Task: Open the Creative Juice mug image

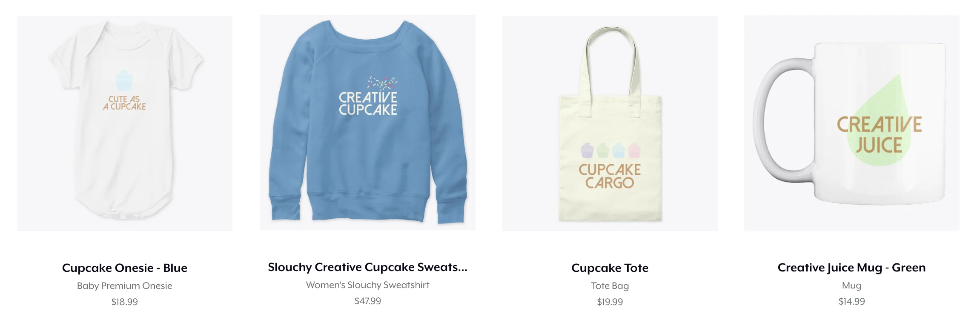Action: [x=852, y=123]
